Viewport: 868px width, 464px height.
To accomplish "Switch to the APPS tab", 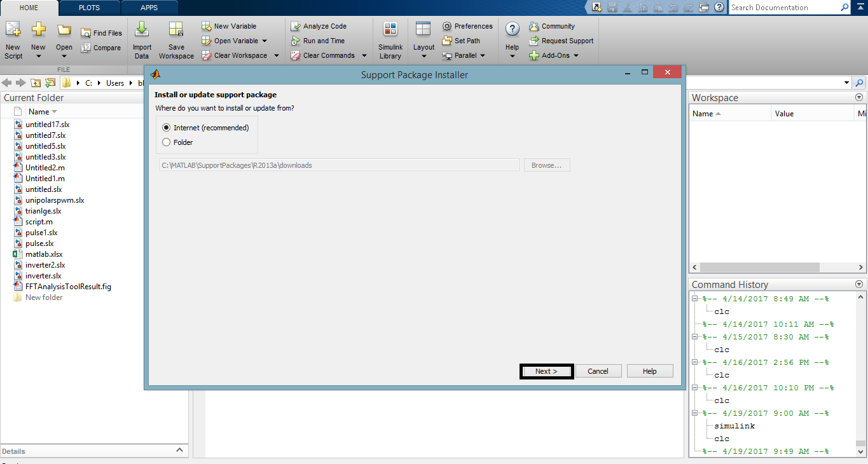I will pos(149,8).
